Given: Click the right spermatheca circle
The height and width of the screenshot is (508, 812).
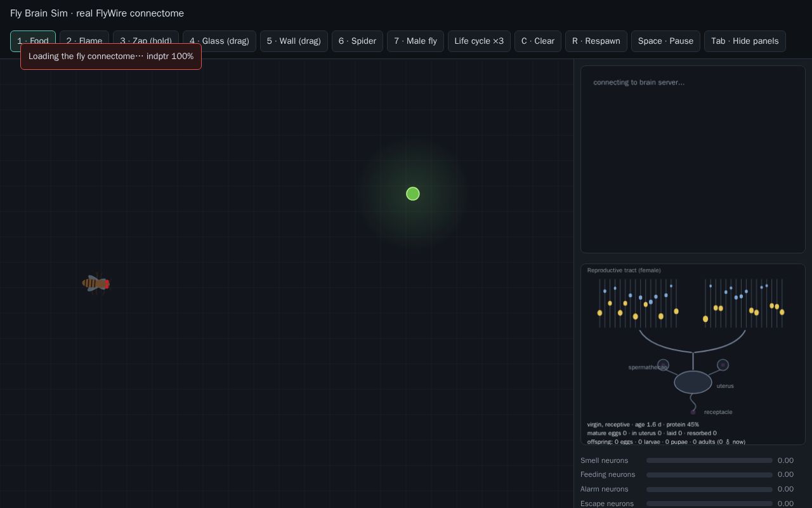Looking at the screenshot, I should pos(723,365).
